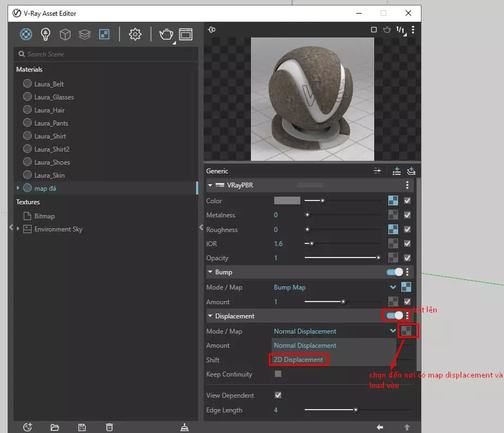Viewport: 504px width, 433px height.
Task: Show the frame buffer window icon
Action: [x=186, y=34]
